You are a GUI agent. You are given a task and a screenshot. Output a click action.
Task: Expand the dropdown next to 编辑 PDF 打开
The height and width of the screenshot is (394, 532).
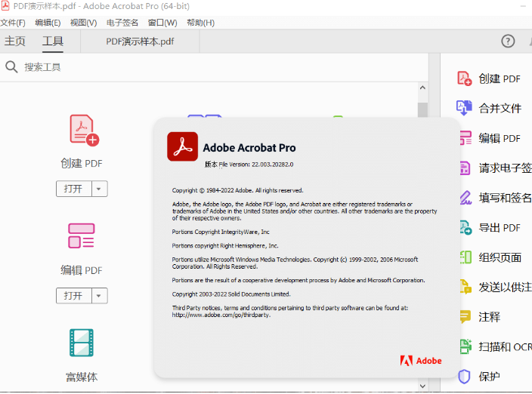pos(99,296)
